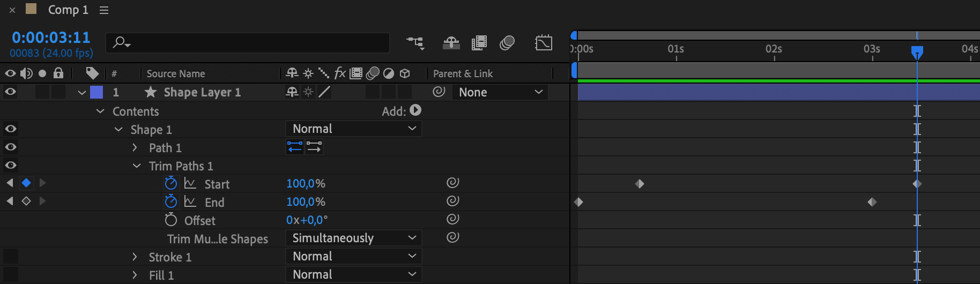The image size is (980, 284).
Task: Click the current timecode 0:00:03:11
Action: (51, 38)
